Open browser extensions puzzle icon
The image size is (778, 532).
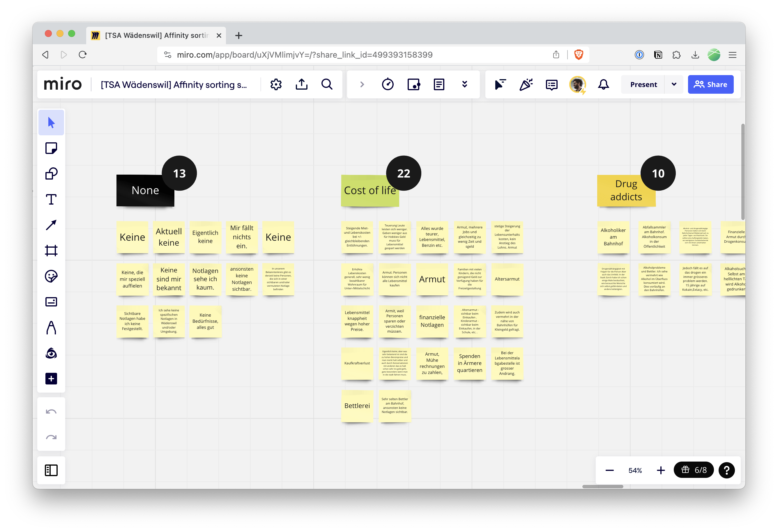pos(676,54)
